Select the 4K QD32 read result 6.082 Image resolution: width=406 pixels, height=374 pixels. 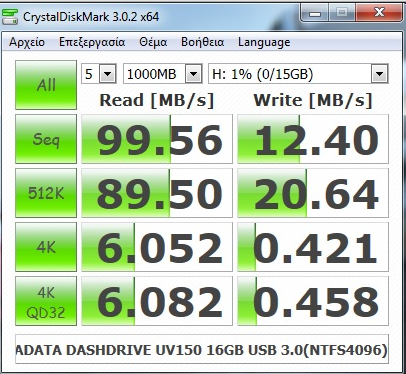point(157,301)
